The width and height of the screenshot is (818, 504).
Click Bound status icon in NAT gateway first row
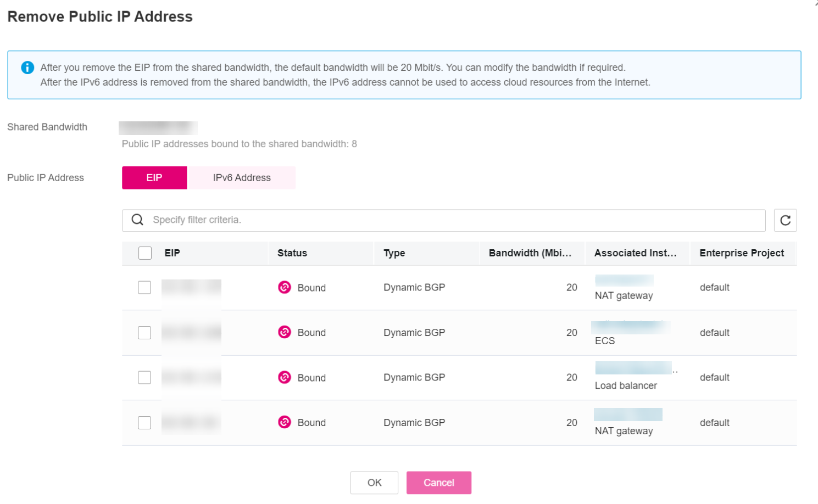point(285,287)
